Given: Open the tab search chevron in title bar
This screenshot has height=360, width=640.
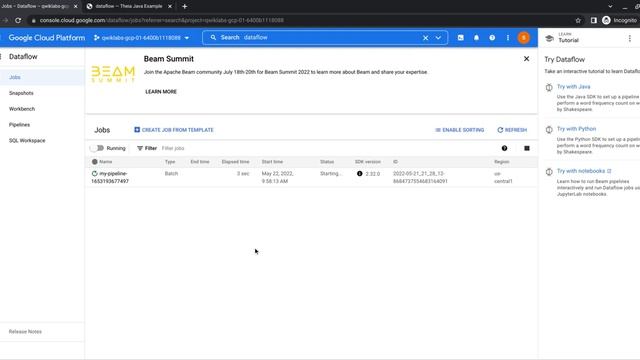Looking at the screenshot, I should point(610,6).
